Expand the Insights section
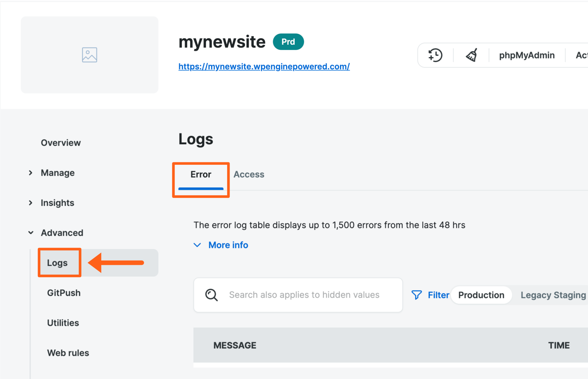588x379 pixels. point(57,203)
